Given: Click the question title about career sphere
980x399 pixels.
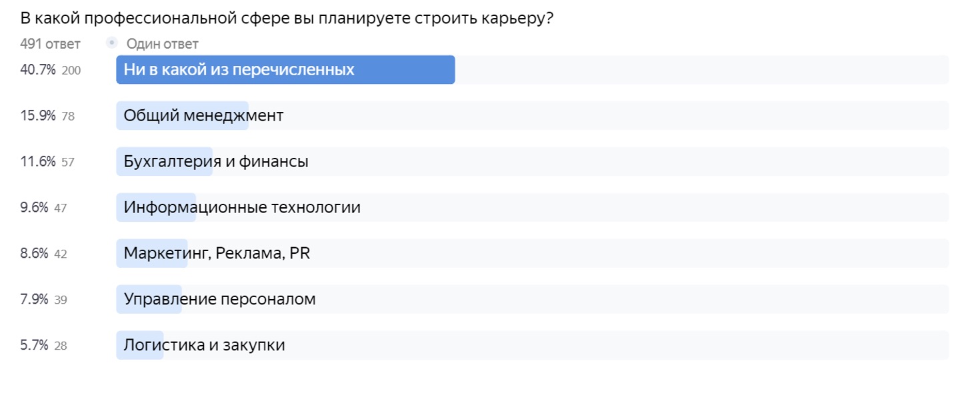Looking at the screenshot, I should pyautogui.click(x=287, y=18).
